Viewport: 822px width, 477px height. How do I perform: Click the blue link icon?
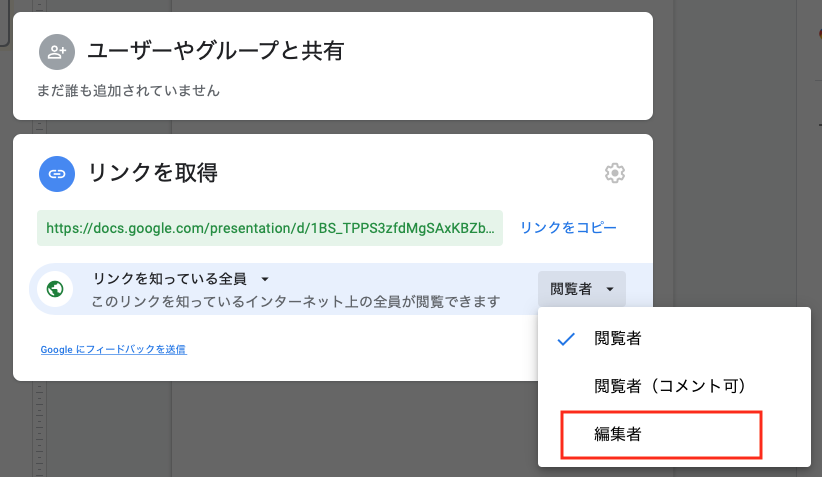pos(57,174)
